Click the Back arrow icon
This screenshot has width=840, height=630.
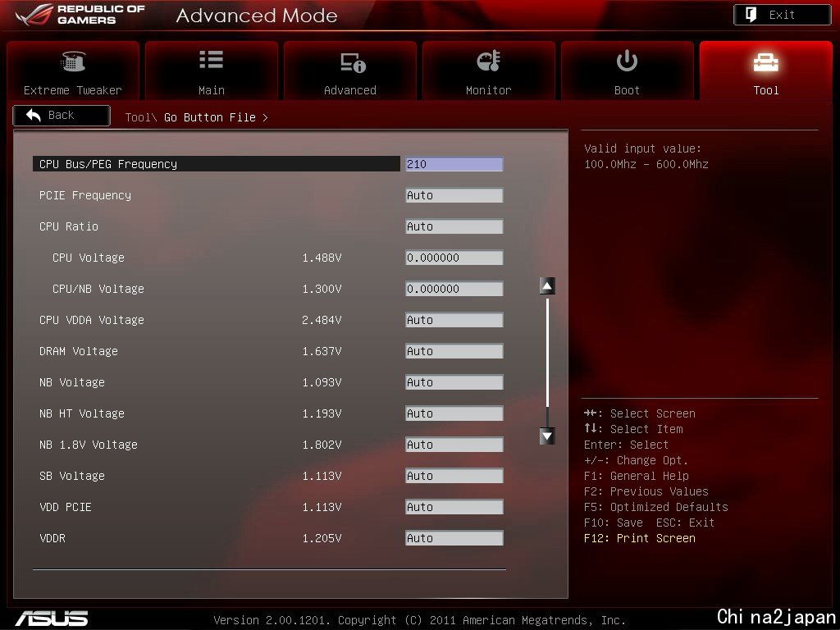[34, 115]
